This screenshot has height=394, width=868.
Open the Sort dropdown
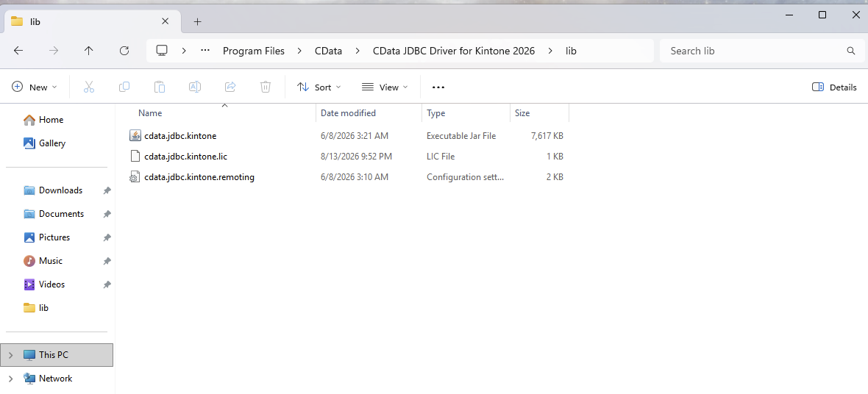pos(319,87)
